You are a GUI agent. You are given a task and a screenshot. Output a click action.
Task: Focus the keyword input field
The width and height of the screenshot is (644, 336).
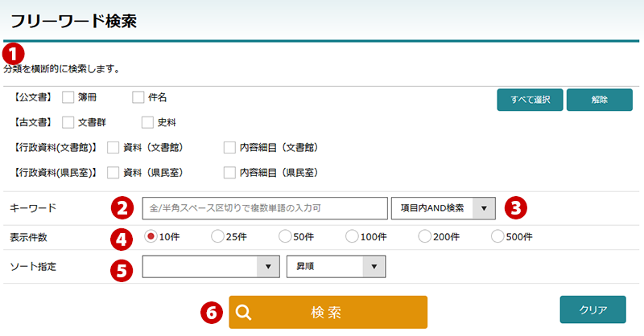coord(265,208)
